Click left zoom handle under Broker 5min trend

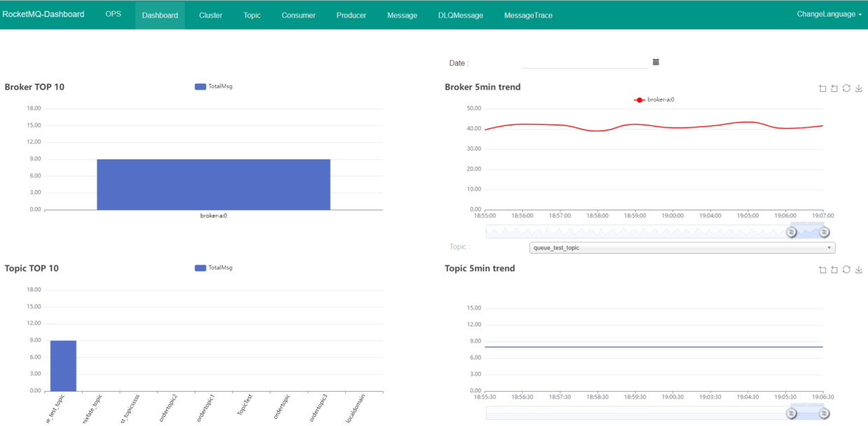coord(792,232)
